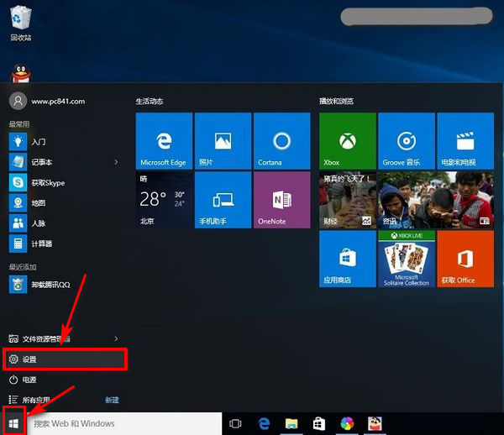Click the 新建 label next to 所有应用
The width and height of the screenshot is (504, 435).
coord(112,400)
